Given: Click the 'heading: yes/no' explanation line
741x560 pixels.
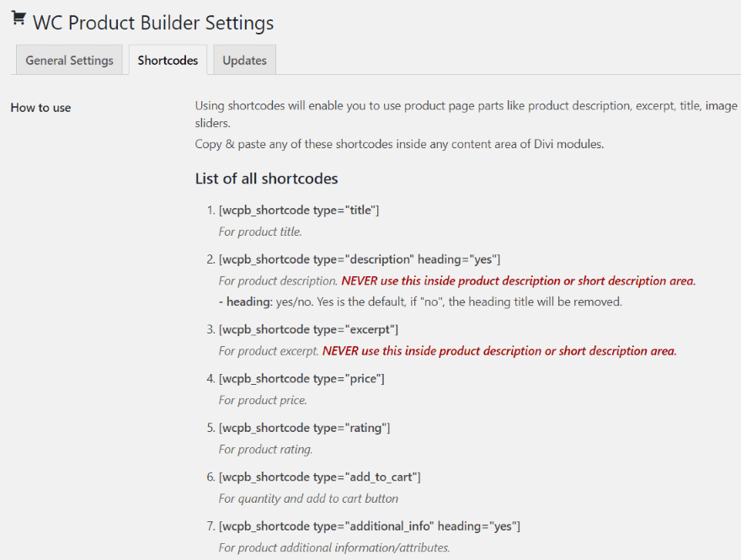Looking at the screenshot, I should pyautogui.click(x=419, y=301).
